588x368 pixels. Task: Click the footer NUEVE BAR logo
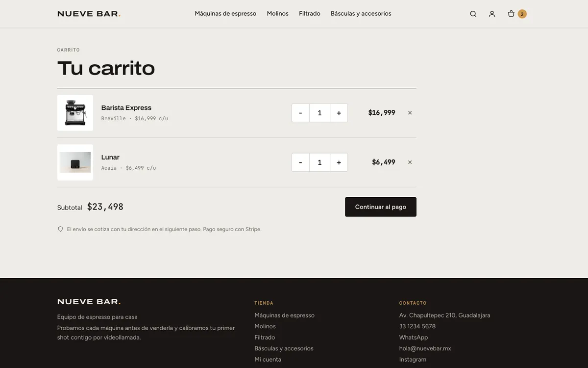89,302
